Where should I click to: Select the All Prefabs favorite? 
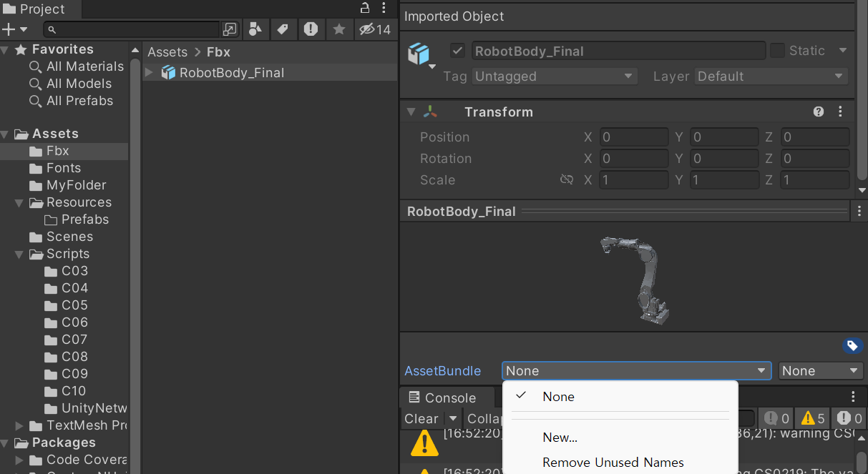click(x=79, y=101)
